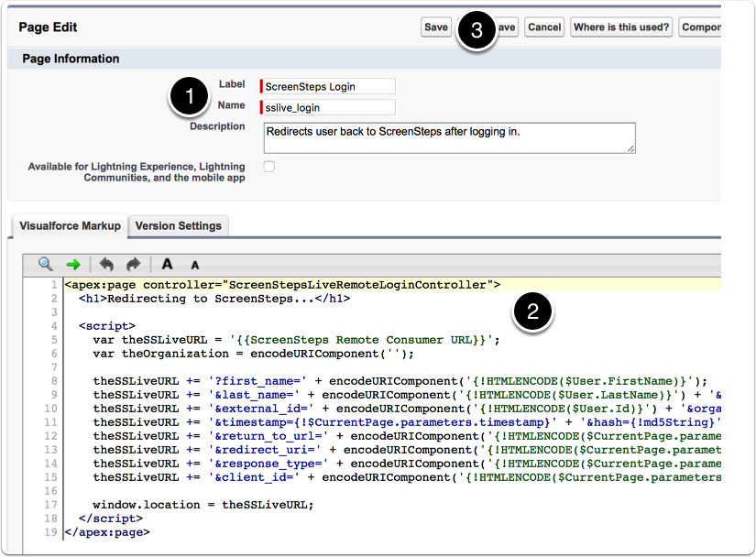Click the window.location = theSSLiveURL line

[x=203, y=505]
